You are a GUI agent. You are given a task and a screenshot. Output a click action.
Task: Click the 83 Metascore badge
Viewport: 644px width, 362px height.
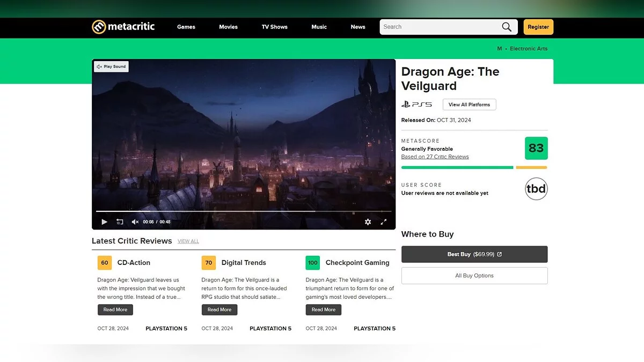536,149
